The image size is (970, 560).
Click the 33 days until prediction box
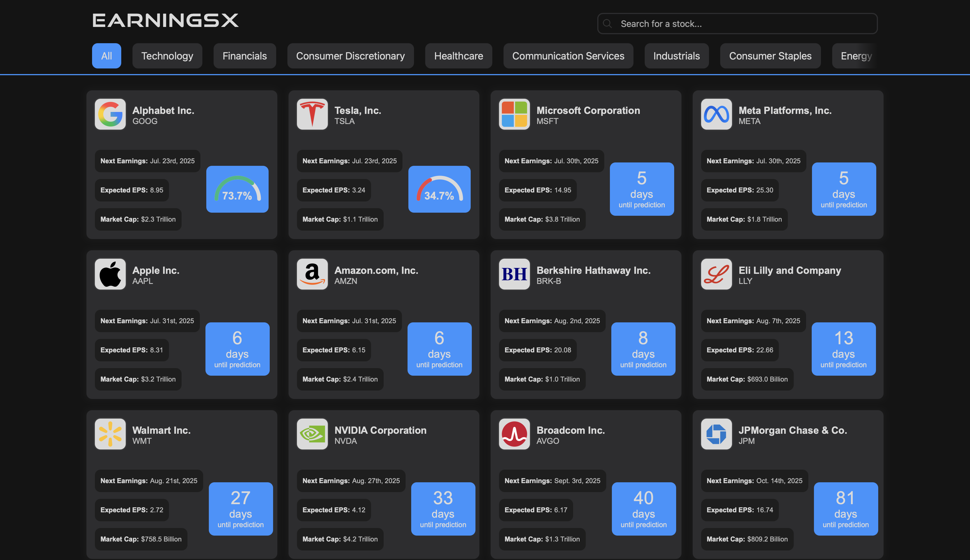coord(443,508)
